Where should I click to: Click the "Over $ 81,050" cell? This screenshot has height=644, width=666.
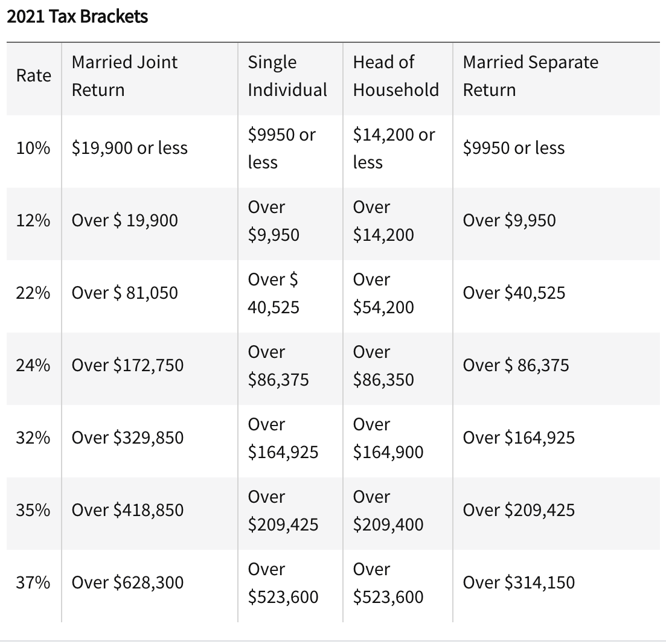[x=125, y=293]
